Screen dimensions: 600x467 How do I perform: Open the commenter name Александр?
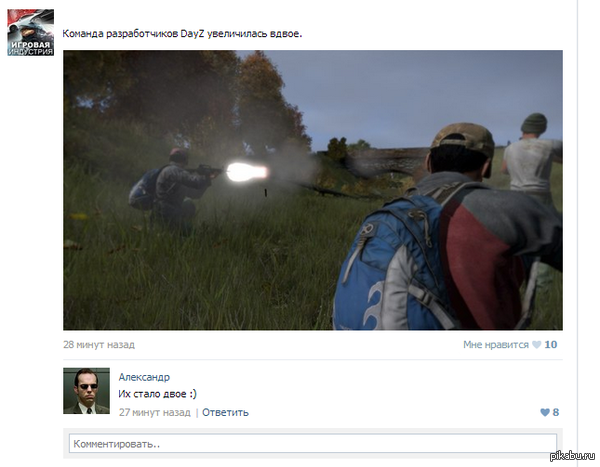click(x=144, y=377)
